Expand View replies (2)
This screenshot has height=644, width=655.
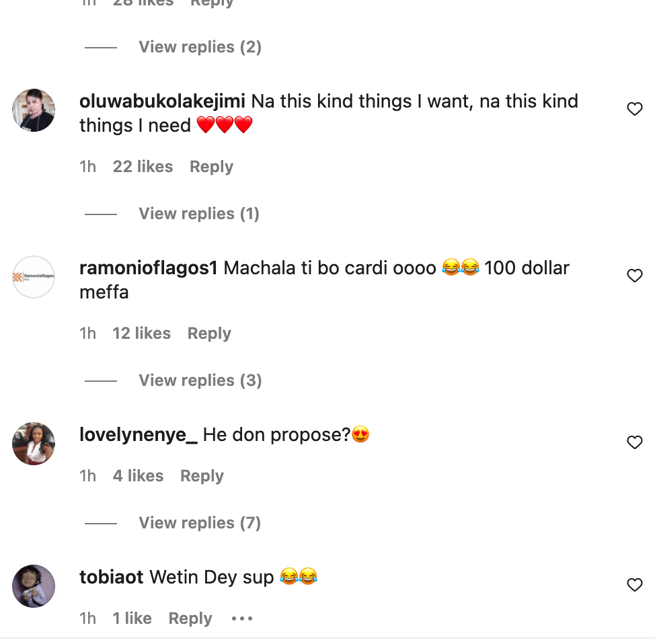click(200, 47)
